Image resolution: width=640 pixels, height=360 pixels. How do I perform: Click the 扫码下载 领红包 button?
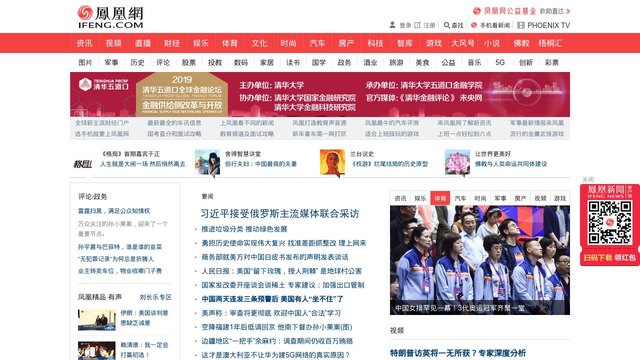click(610, 258)
